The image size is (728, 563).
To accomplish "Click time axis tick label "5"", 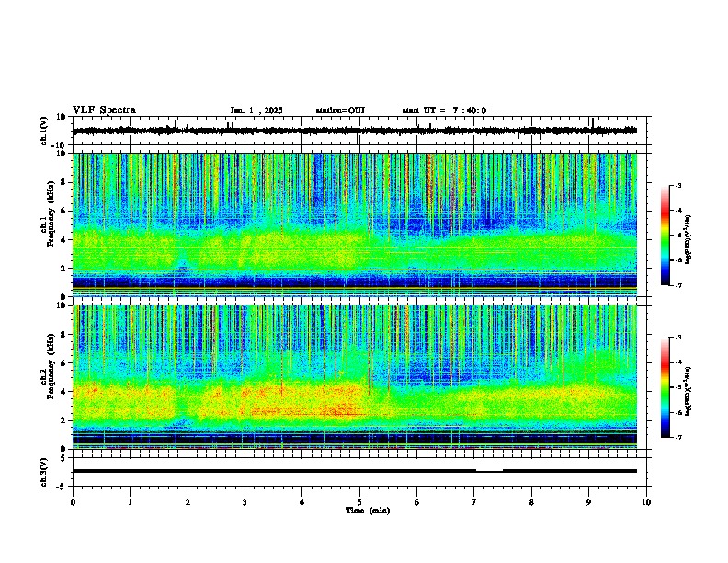I will click(x=359, y=502).
